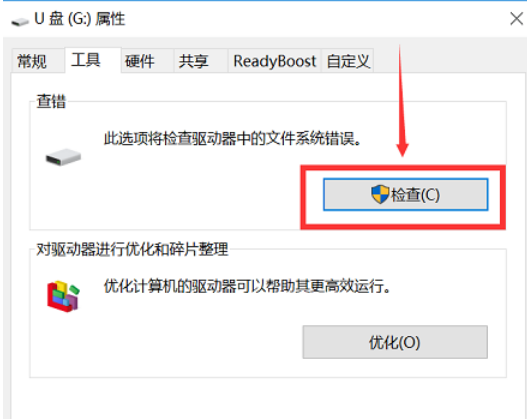Click the 查错 group label
527x419 pixels.
[x=51, y=101]
